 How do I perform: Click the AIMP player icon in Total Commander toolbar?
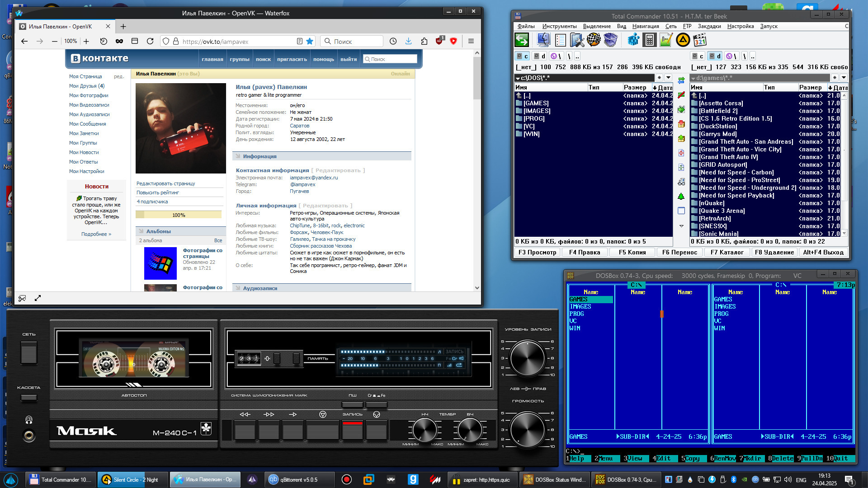click(x=683, y=40)
